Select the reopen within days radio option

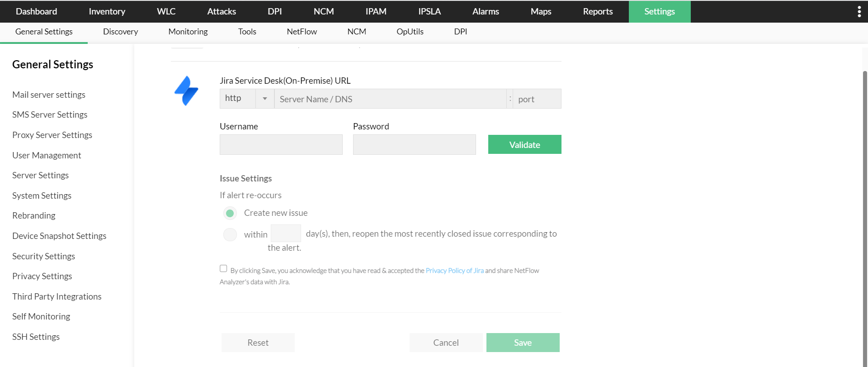230,234
